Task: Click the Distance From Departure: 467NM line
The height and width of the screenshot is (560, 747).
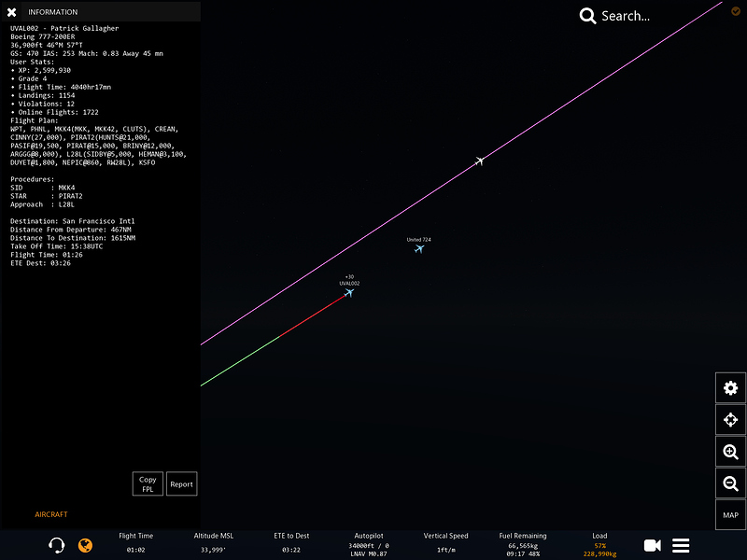Action: [71, 230]
